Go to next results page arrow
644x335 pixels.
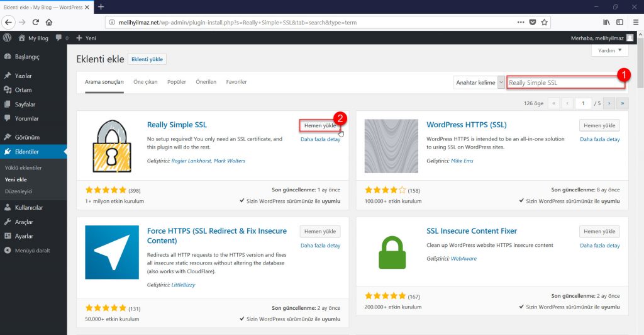coord(609,103)
